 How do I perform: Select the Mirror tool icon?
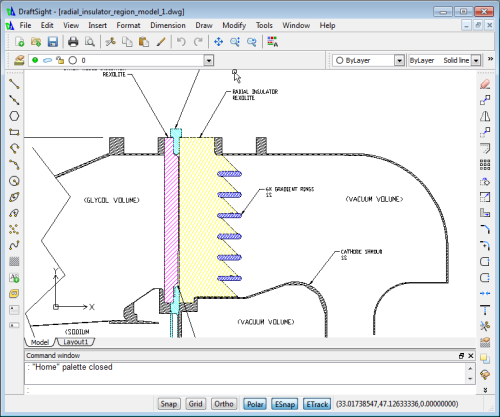[485, 116]
